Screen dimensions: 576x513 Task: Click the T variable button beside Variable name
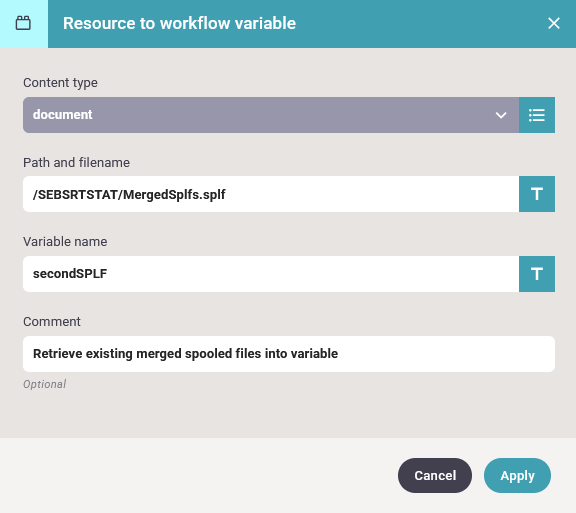coord(537,274)
